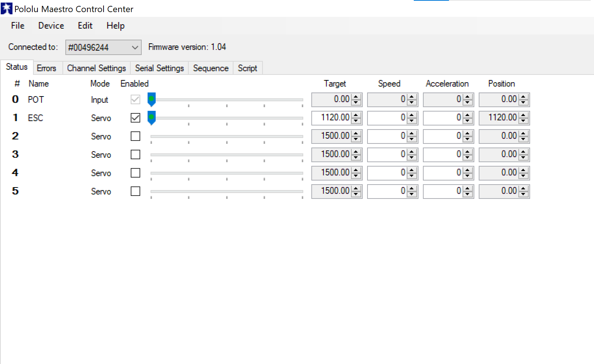Click the channel 3 slider track
The width and height of the screenshot is (594, 364).
click(x=227, y=155)
